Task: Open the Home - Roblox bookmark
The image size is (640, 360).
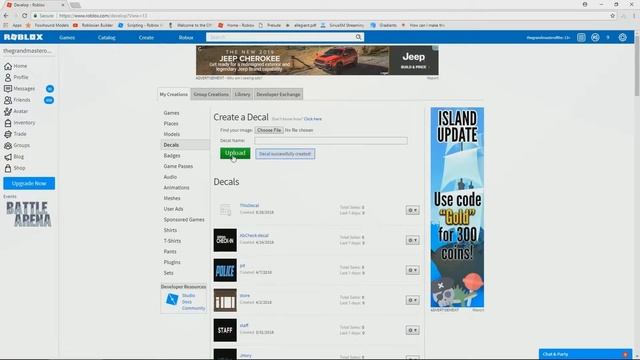Action: [x=236, y=25]
